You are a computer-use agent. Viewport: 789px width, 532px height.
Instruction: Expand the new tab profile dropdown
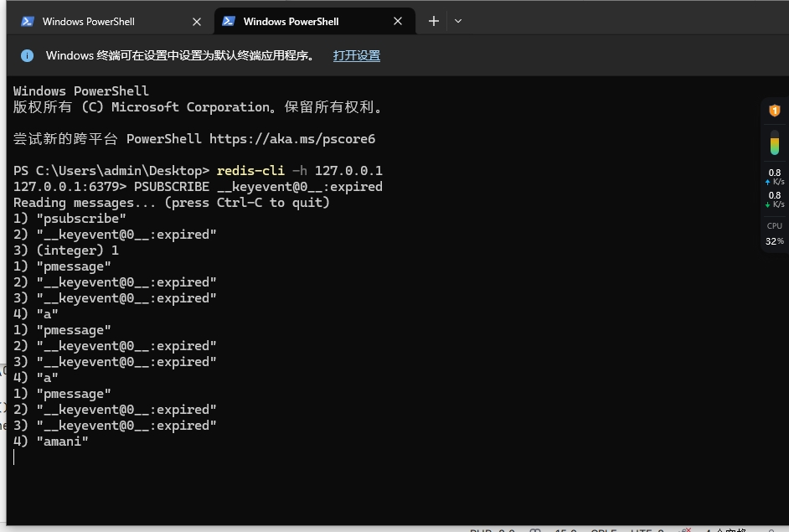[x=458, y=21]
